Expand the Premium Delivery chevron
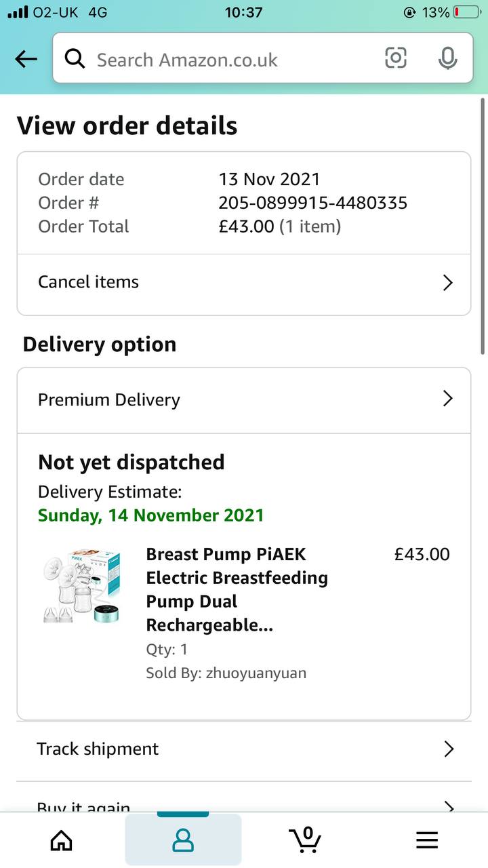Viewport: 488px width, 868px height. [x=447, y=398]
